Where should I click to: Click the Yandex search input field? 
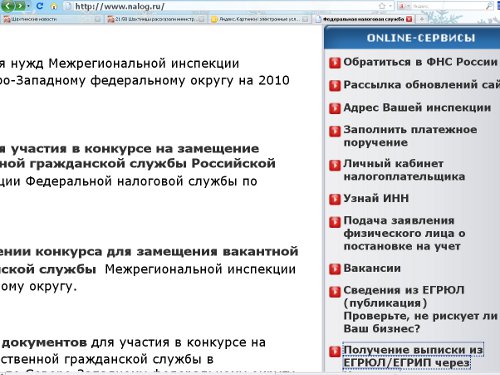[447, 6]
